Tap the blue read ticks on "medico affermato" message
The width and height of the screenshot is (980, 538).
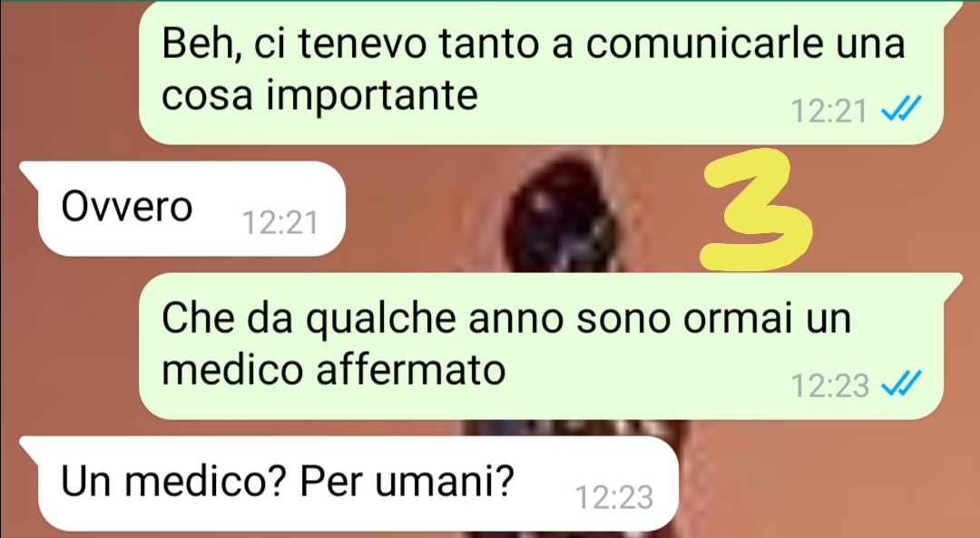pyautogui.click(x=901, y=383)
